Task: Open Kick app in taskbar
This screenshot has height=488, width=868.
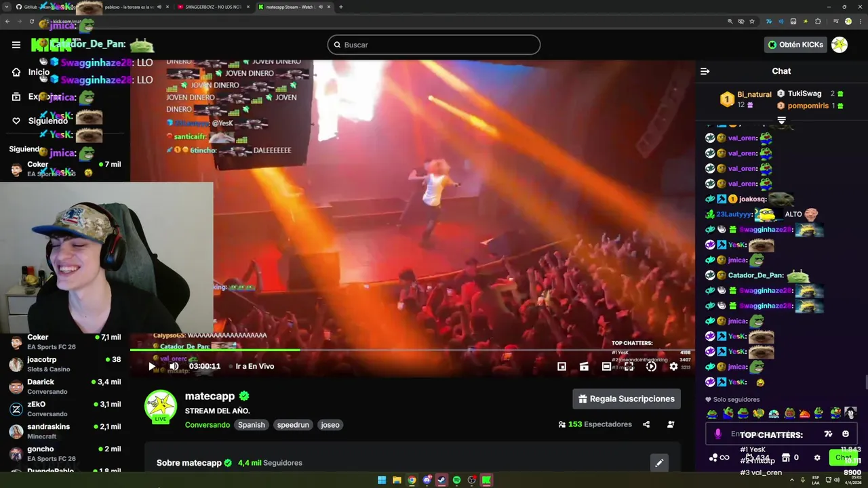Action: coord(486,481)
